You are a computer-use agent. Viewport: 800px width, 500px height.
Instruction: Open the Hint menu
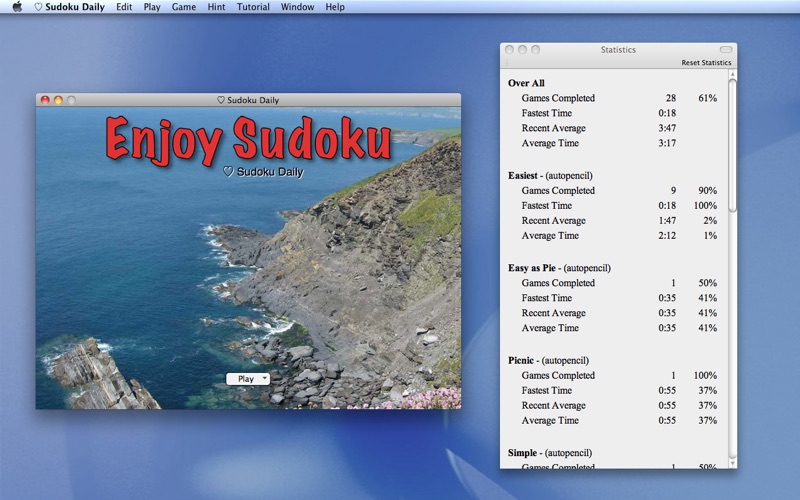pyautogui.click(x=216, y=7)
